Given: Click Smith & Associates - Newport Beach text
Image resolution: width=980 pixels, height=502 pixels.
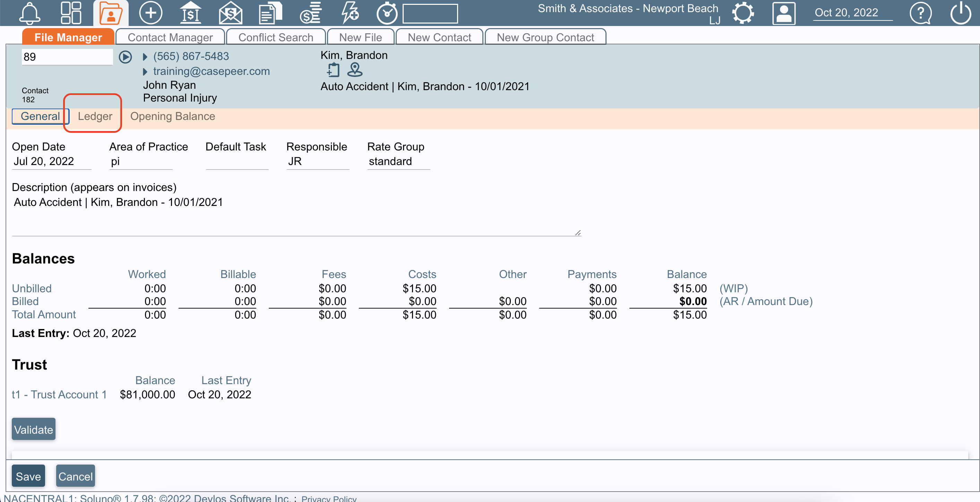Looking at the screenshot, I should (628, 8).
